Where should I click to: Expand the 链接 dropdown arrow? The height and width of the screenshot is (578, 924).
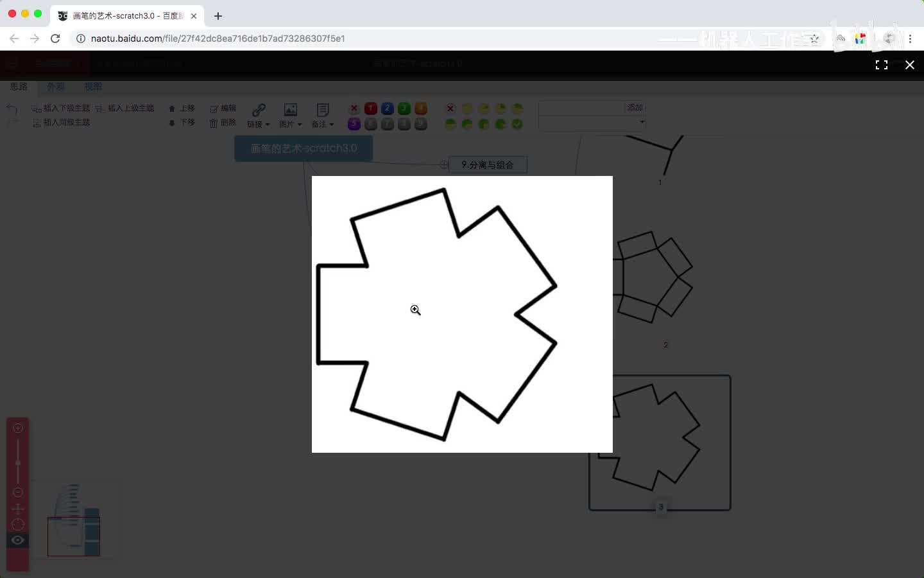pyautogui.click(x=267, y=125)
